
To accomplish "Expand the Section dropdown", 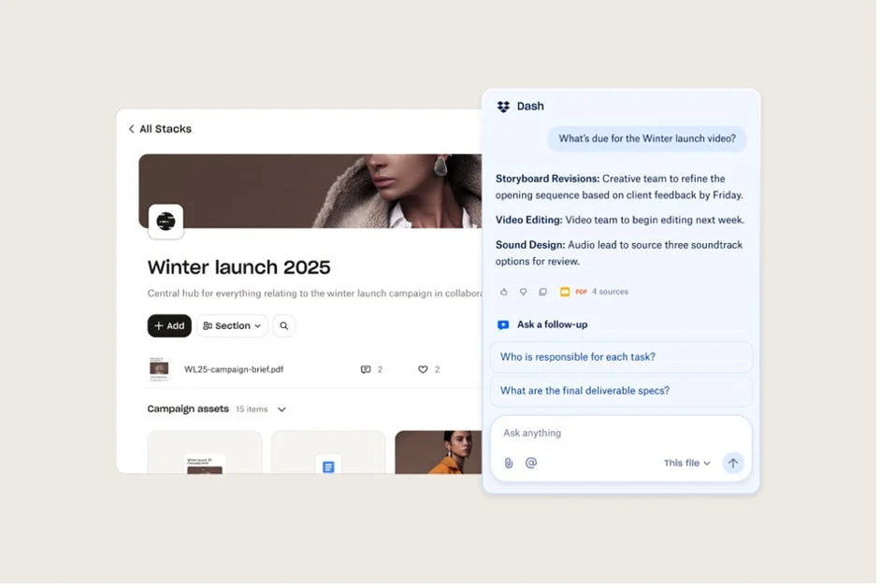I will (231, 325).
